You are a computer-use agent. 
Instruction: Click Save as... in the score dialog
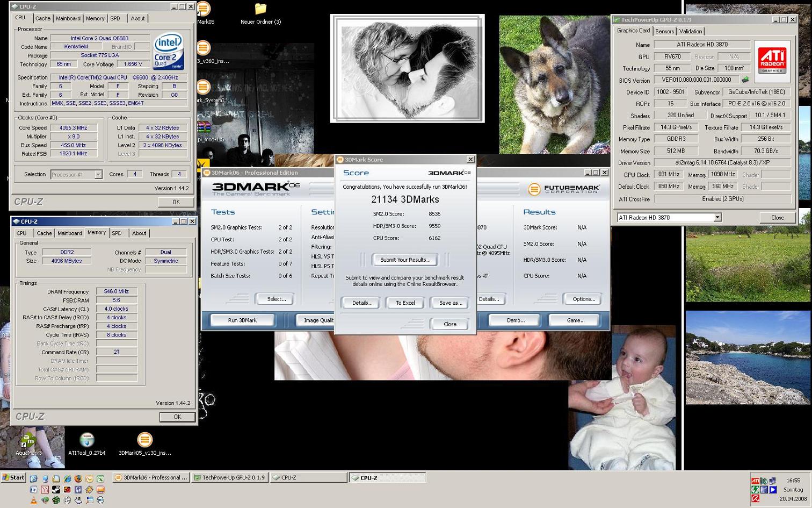pos(450,303)
